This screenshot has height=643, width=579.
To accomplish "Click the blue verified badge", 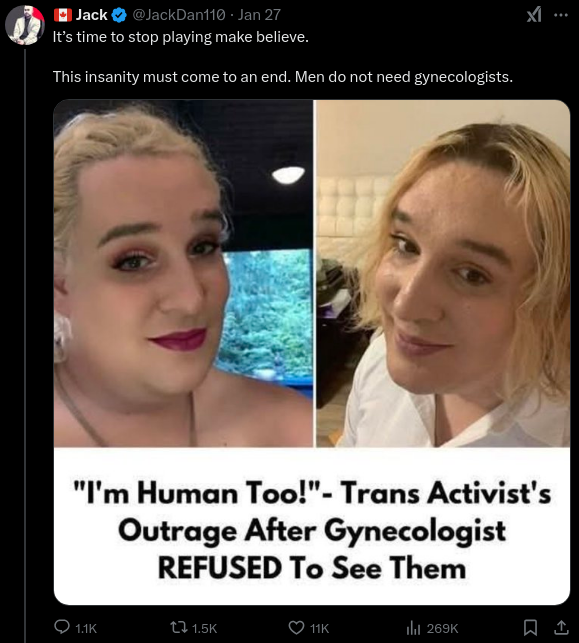I will point(119,15).
